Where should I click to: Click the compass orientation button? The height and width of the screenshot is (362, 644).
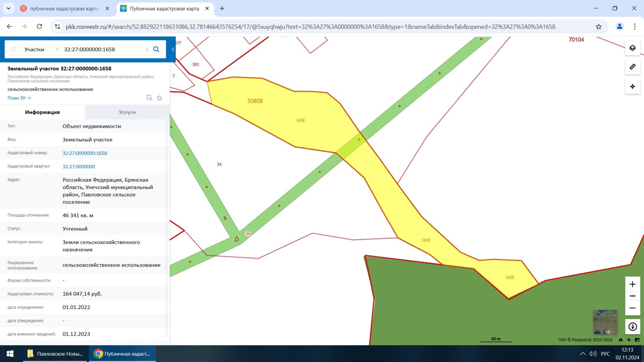[x=632, y=327]
